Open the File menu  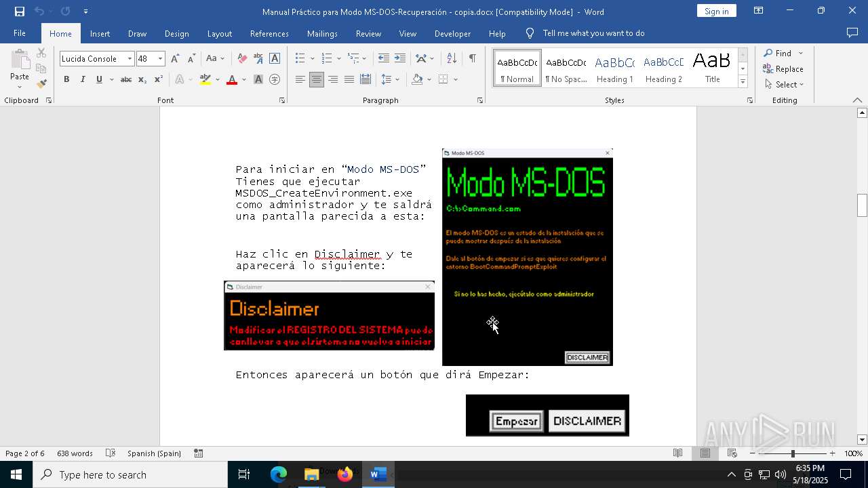(x=20, y=33)
